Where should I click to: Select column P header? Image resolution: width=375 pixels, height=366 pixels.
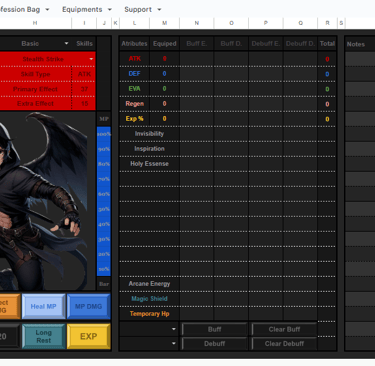pos(266,23)
